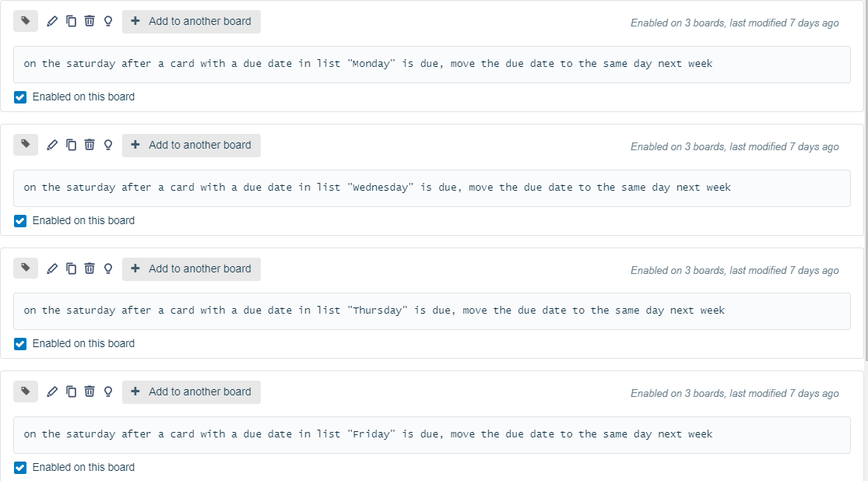Edit the Thursday rule with the pencil icon

[x=52, y=269]
